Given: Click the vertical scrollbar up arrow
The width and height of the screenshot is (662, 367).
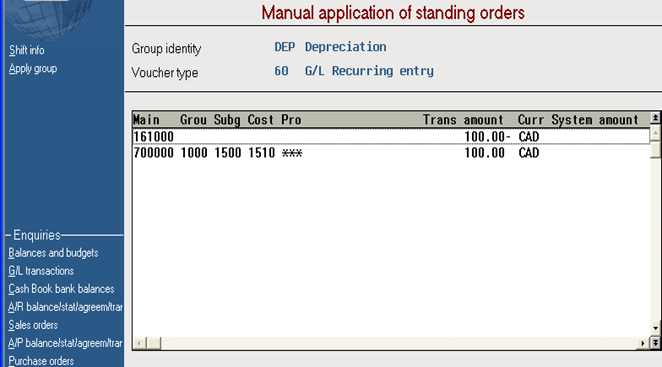Looking at the screenshot, I should (x=655, y=133).
